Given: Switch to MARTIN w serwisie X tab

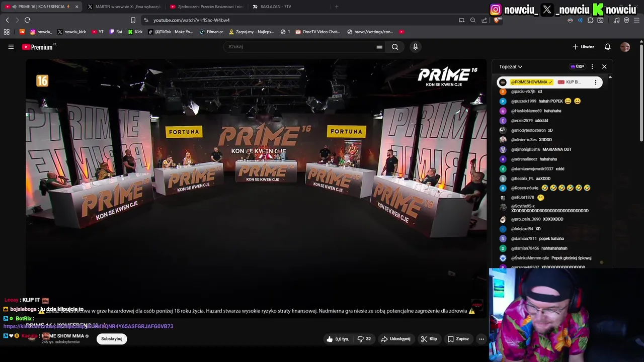Looking at the screenshot, I should point(123,7).
